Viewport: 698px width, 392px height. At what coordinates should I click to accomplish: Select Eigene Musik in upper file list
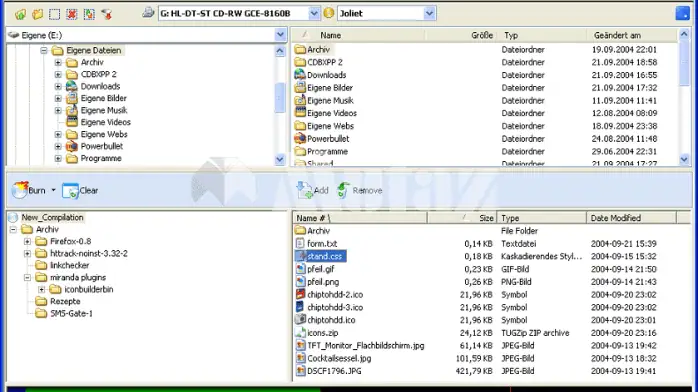(x=330, y=101)
